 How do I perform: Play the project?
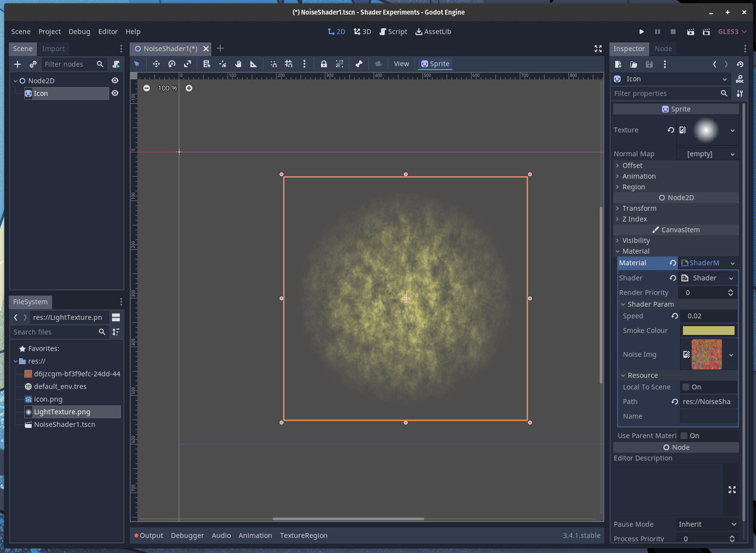coord(642,32)
